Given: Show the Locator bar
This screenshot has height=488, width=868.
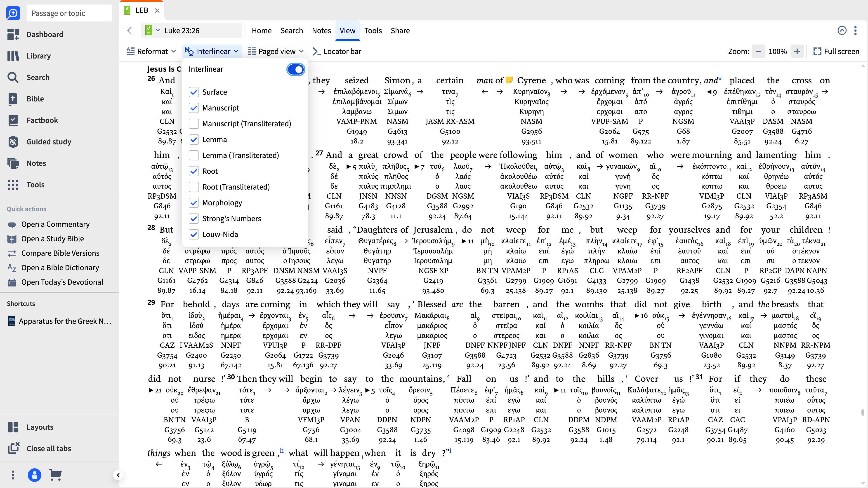Looking at the screenshot, I should [x=337, y=52].
